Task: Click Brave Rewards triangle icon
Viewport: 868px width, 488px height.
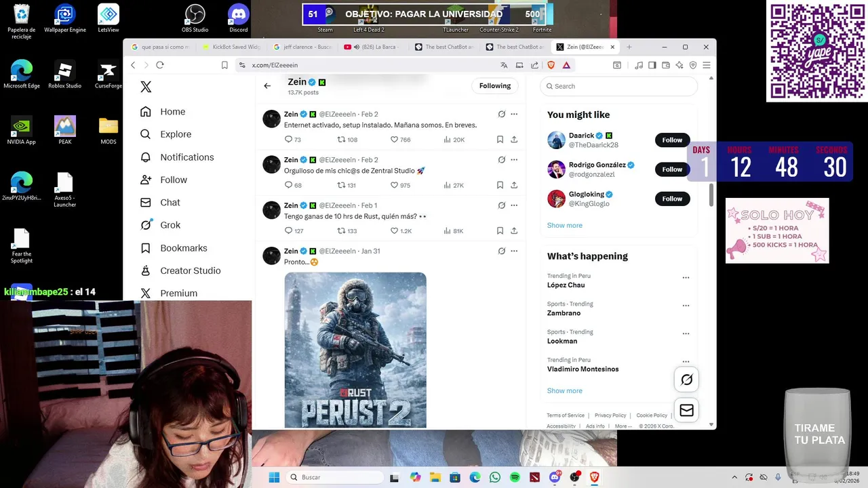Action: (x=566, y=65)
